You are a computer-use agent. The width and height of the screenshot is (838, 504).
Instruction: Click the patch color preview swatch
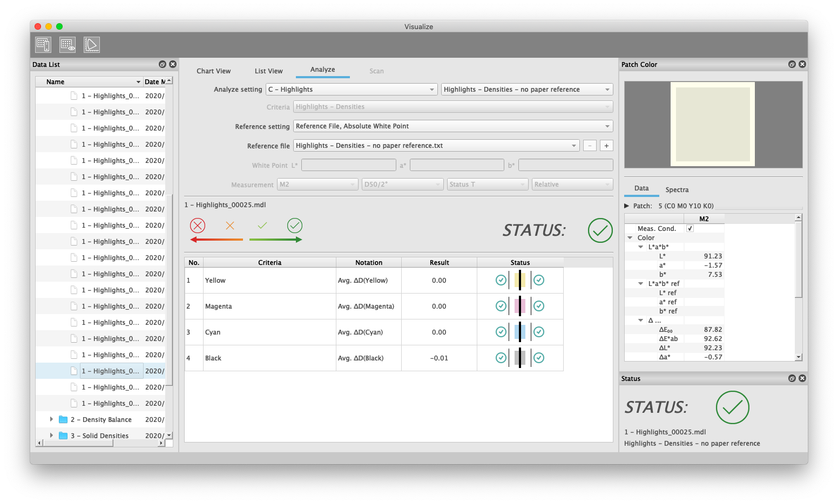click(713, 124)
